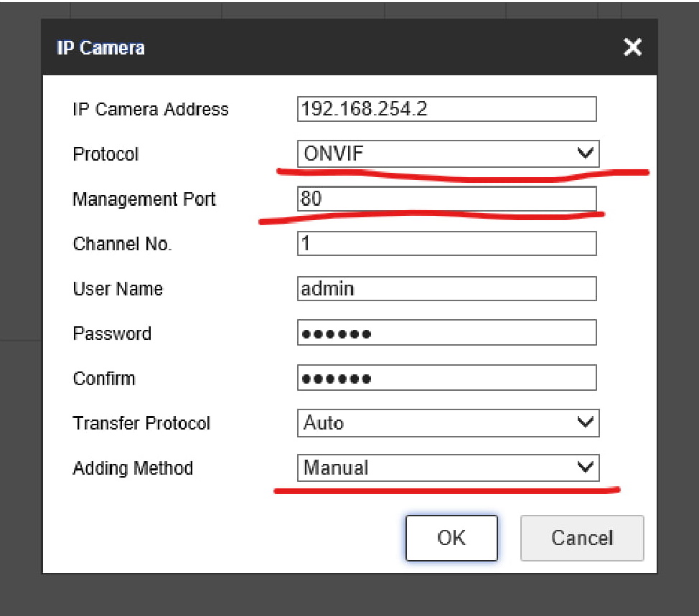Close the IP Camera dialog with X
699x616 pixels.
(x=632, y=48)
